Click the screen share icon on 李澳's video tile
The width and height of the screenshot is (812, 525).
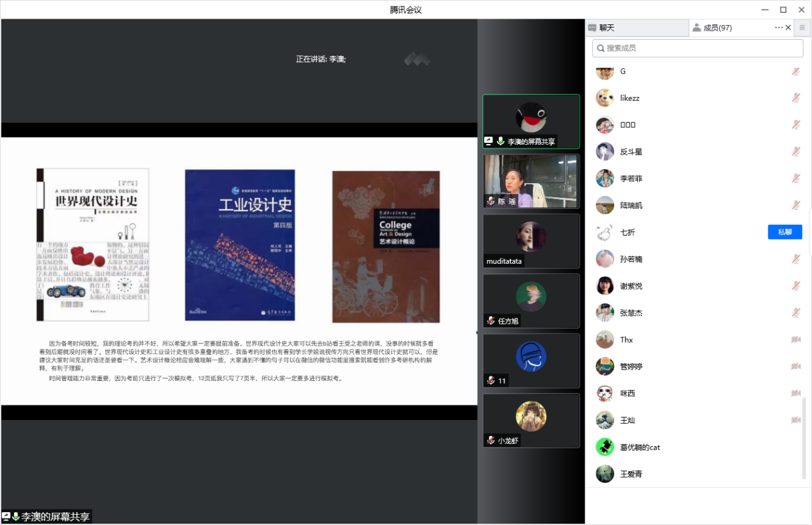[489, 141]
